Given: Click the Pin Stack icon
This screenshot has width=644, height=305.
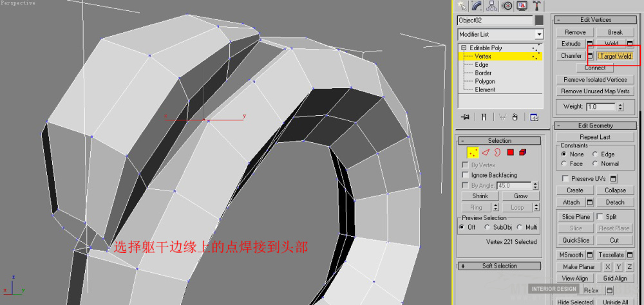Looking at the screenshot, I should [x=464, y=117].
